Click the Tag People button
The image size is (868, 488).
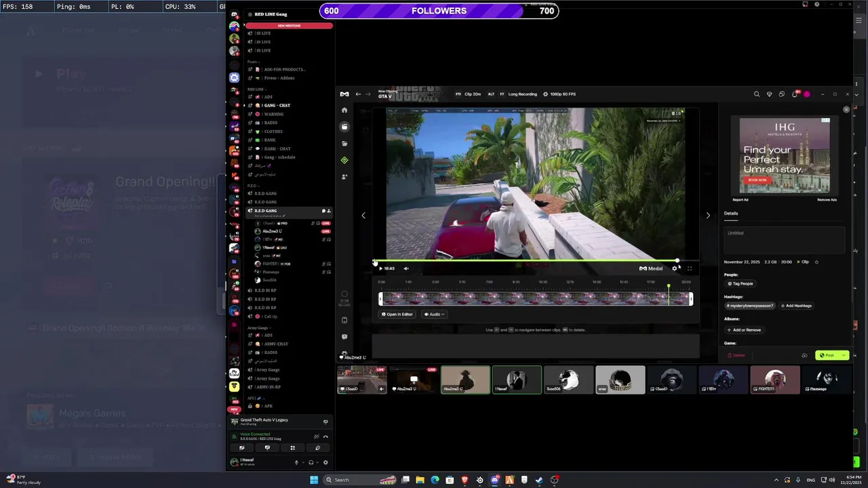[740, 284]
